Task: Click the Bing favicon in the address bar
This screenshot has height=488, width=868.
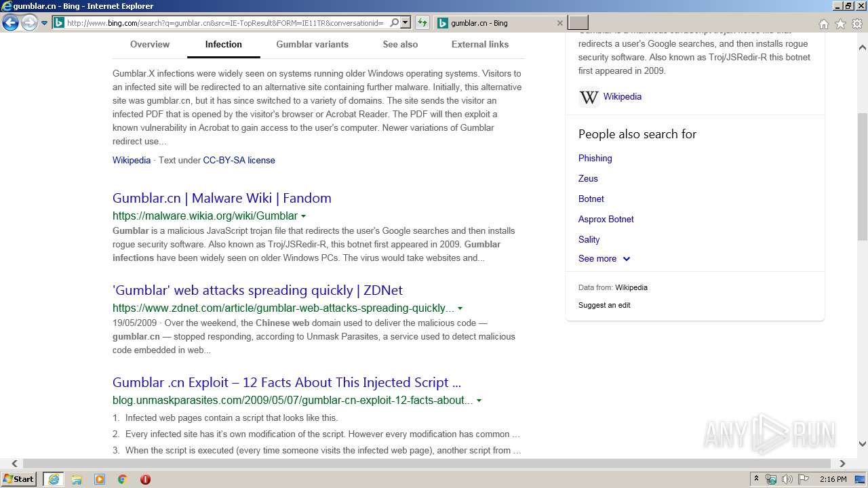Action: coord(59,23)
